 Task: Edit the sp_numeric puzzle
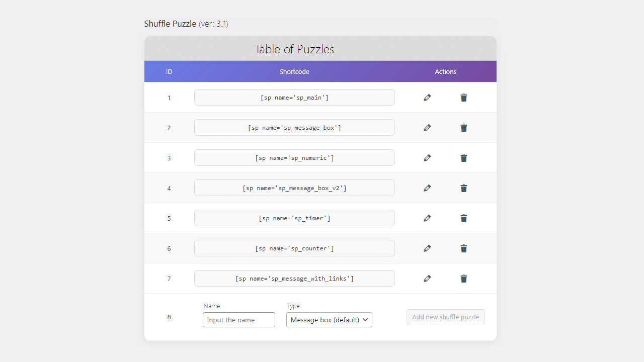pyautogui.click(x=427, y=158)
